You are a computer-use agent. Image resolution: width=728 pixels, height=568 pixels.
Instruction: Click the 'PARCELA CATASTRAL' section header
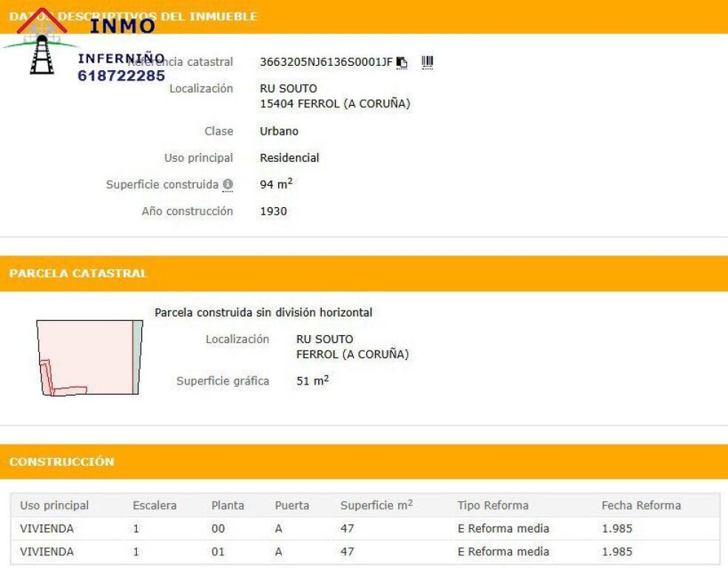(x=78, y=274)
